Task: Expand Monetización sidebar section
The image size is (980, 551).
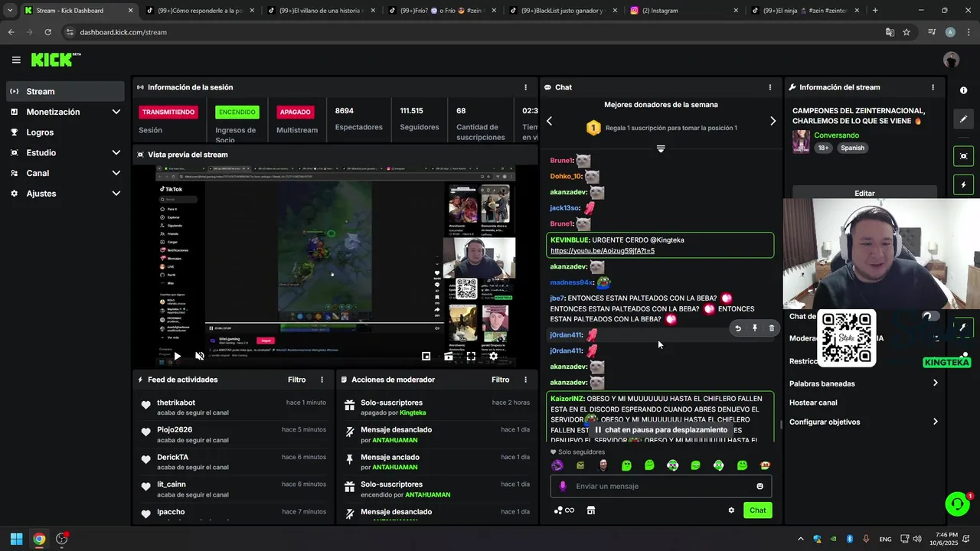Action: point(65,112)
